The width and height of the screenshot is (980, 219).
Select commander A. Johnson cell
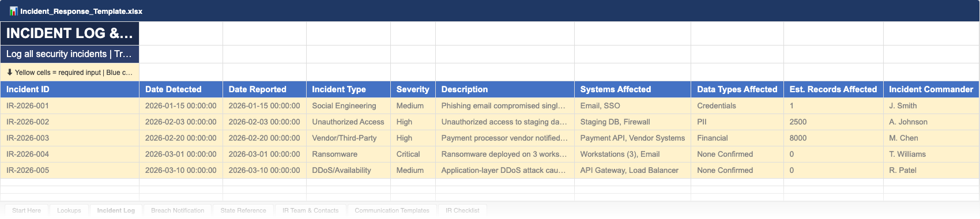pyautogui.click(x=931, y=122)
